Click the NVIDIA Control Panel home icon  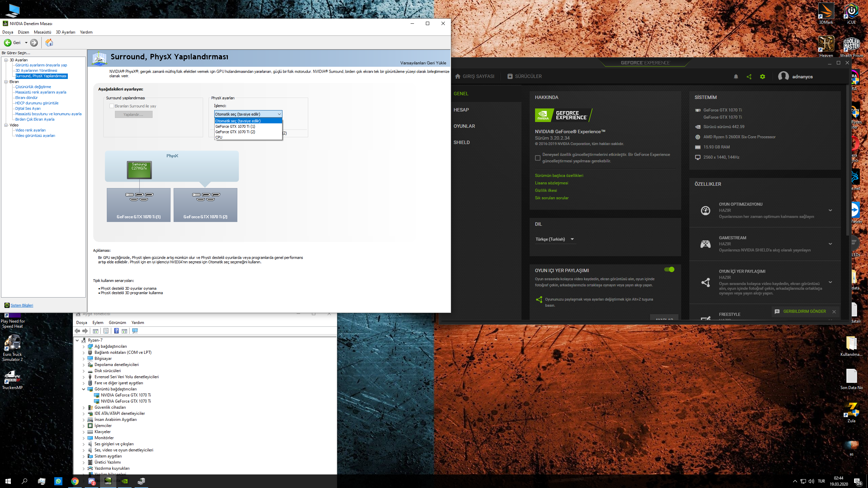[49, 43]
